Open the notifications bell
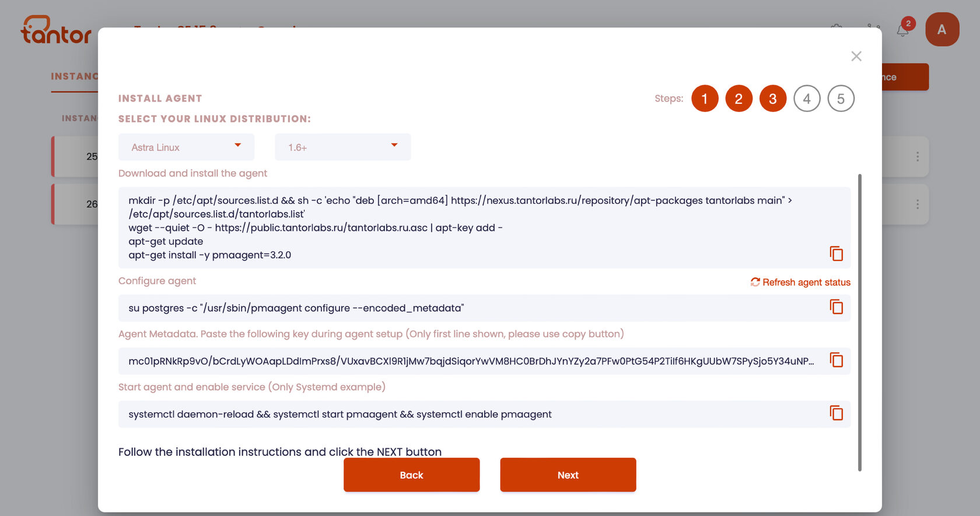 903,30
